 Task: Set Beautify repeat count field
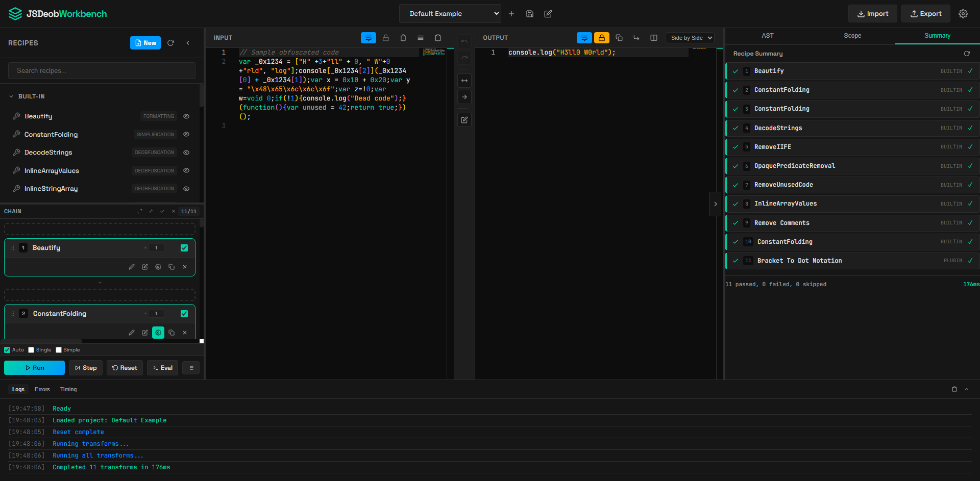156,248
